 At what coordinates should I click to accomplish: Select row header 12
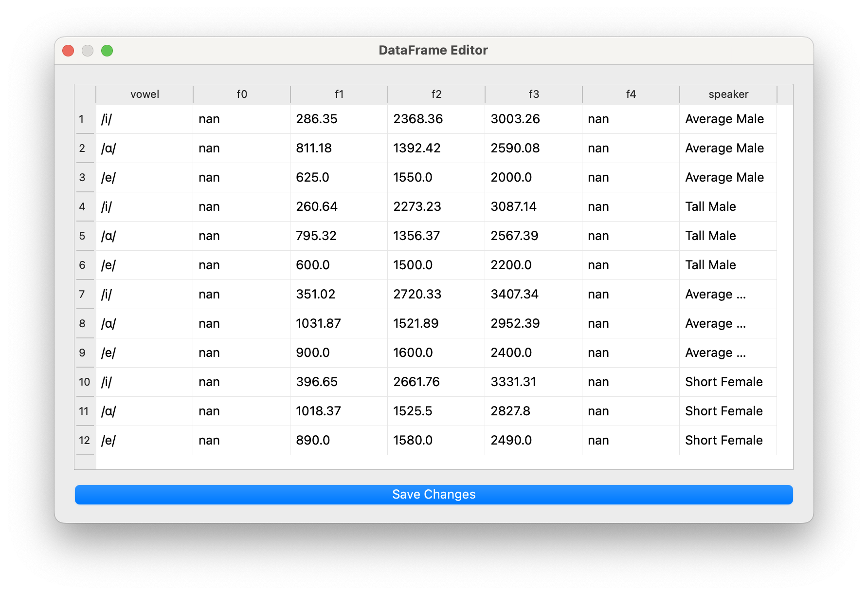[85, 441]
